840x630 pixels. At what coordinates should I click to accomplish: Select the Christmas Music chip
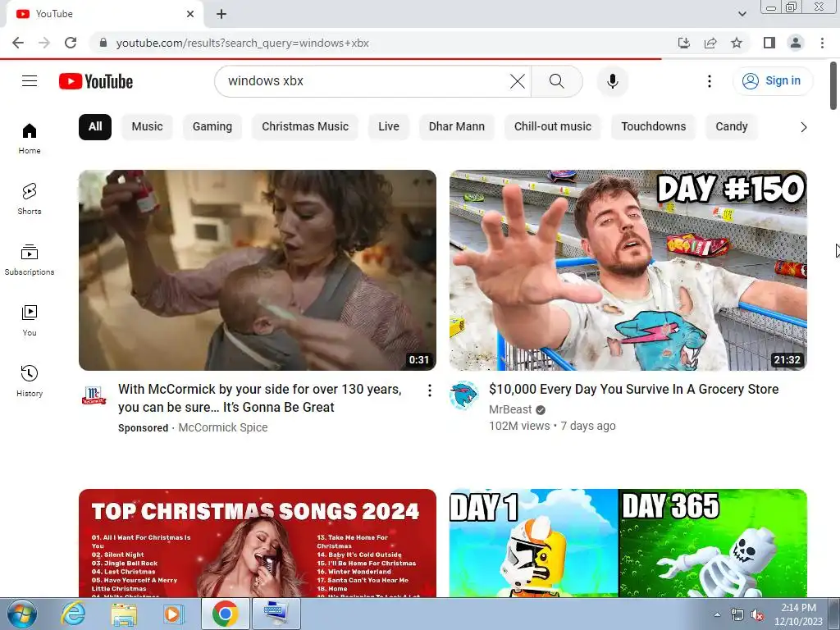click(305, 127)
